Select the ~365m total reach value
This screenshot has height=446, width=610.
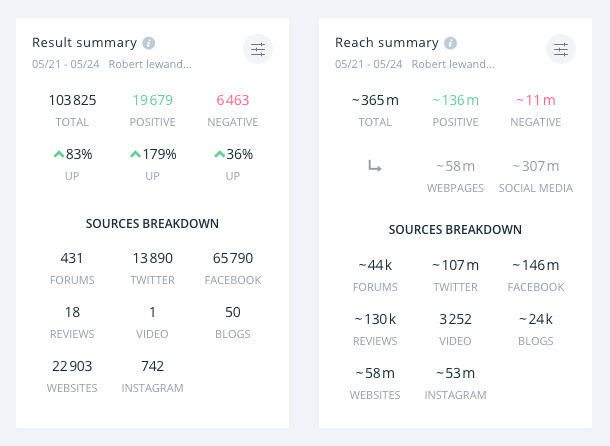point(375,100)
